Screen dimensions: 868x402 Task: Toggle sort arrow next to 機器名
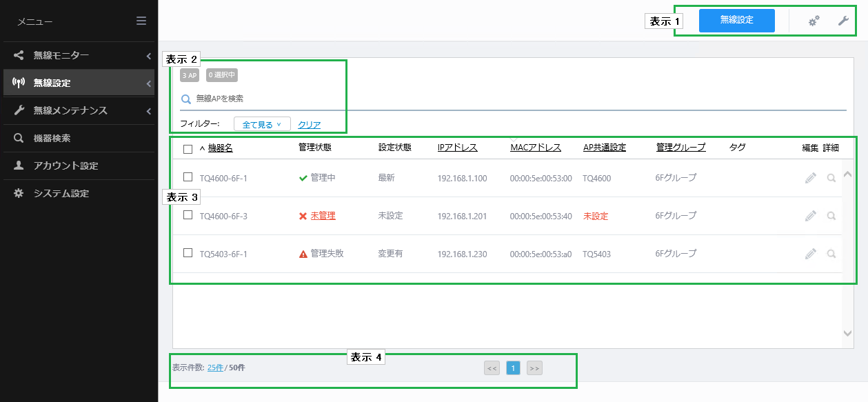pyautogui.click(x=202, y=148)
